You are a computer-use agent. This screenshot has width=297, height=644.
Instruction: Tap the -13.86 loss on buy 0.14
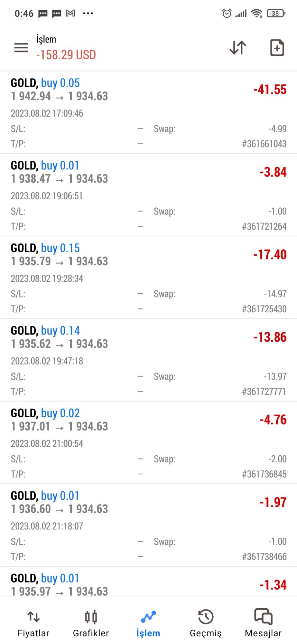tap(270, 337)
